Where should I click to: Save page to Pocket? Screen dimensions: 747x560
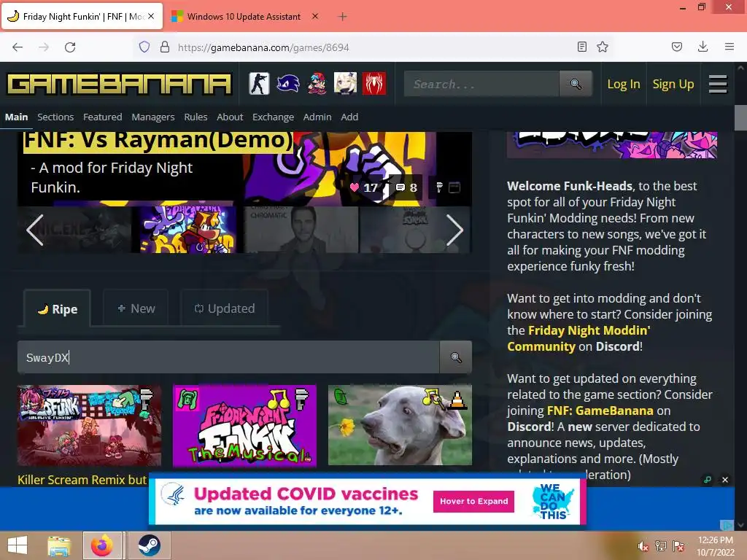pyautogui.click(x=677, y=47)
